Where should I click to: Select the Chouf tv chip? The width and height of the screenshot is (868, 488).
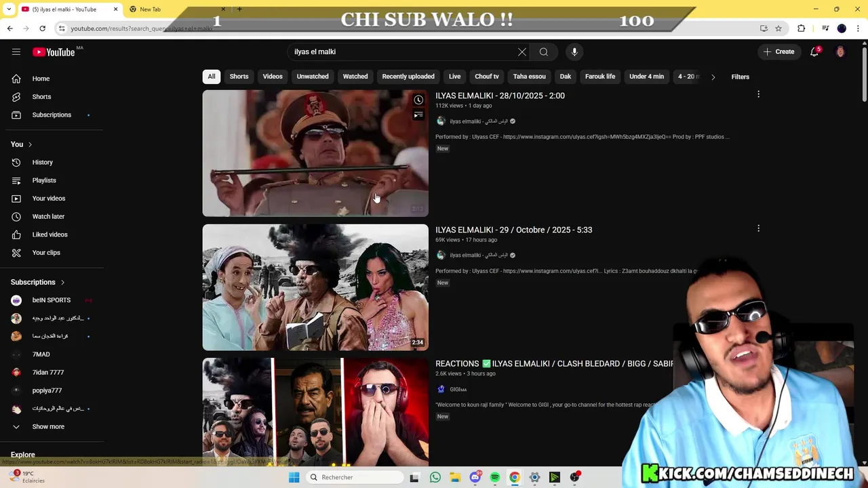point(487,77)
